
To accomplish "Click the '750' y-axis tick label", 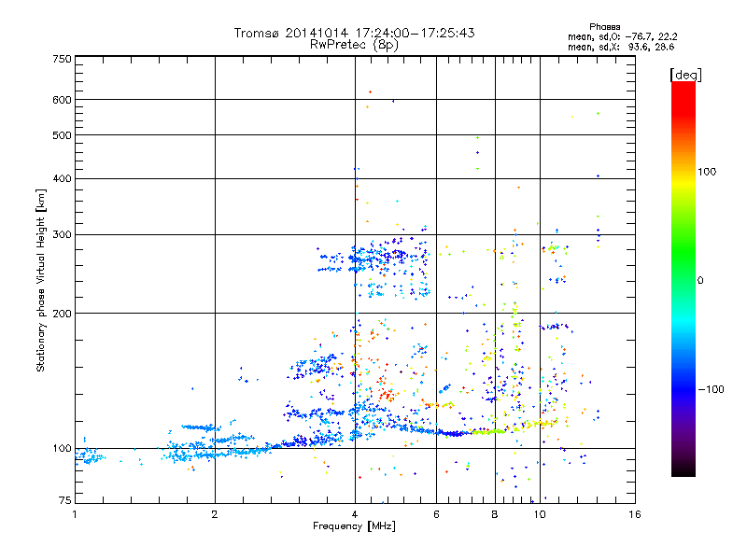I will coord(62,59).
